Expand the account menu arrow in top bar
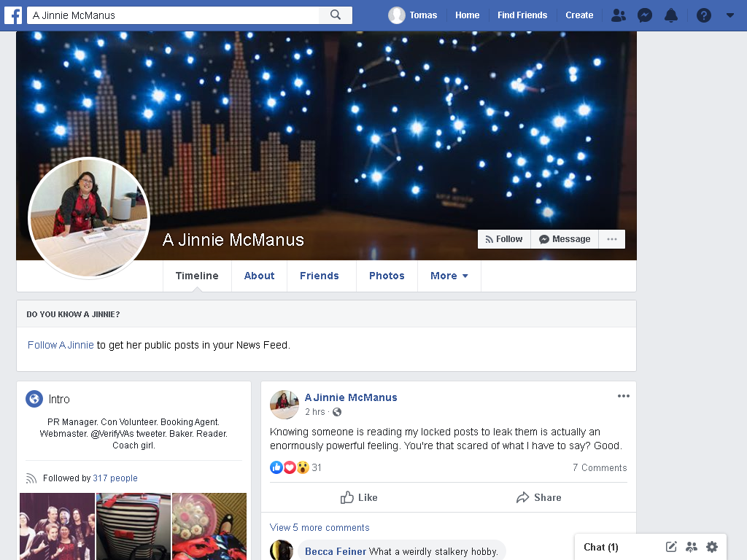The height and width of the screenshot is (560, 747). pos(729,15)
